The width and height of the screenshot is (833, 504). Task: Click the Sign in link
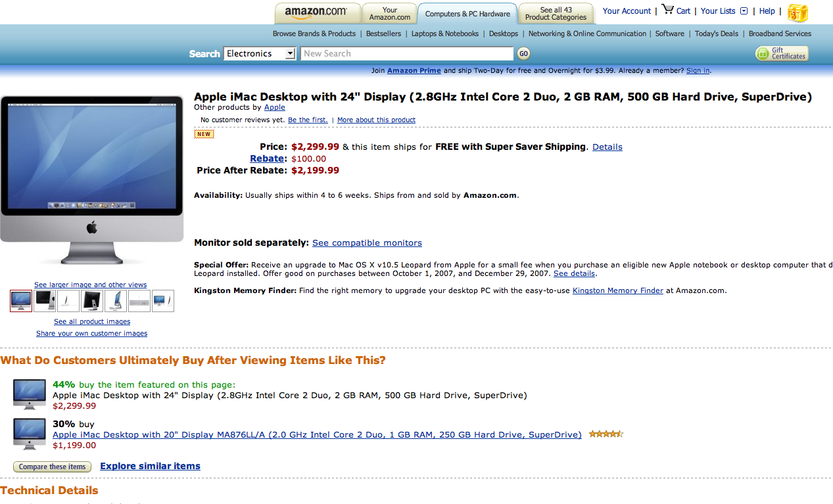pos(698,70)
